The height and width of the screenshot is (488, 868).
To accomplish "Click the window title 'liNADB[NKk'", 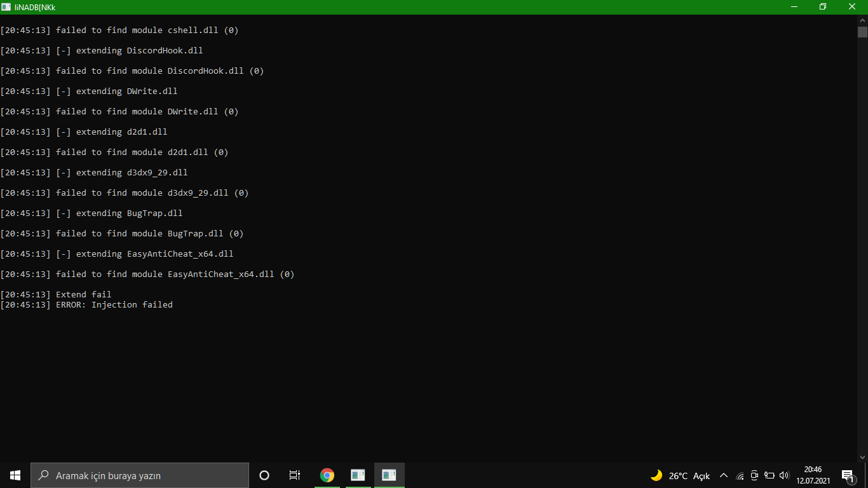I will [x=35, y=7].
